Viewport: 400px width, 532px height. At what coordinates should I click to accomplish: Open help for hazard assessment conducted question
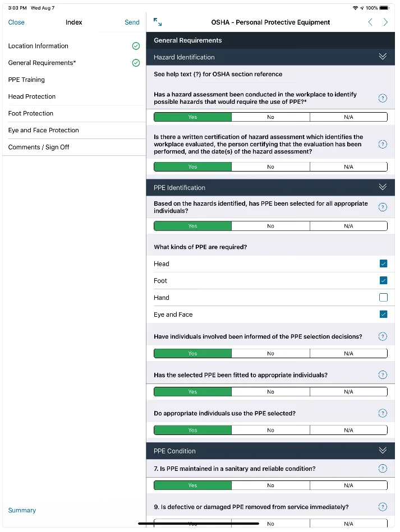tap(383, 98)
